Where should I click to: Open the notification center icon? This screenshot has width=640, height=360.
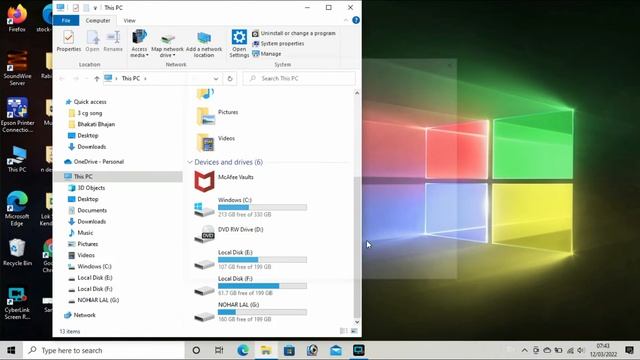(x=629, y=350)
